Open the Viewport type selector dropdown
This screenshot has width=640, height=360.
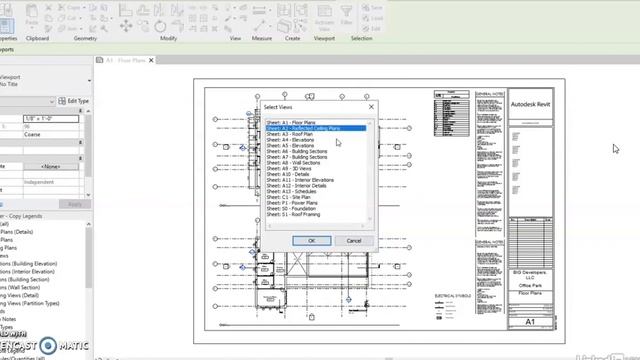point(89,80)
